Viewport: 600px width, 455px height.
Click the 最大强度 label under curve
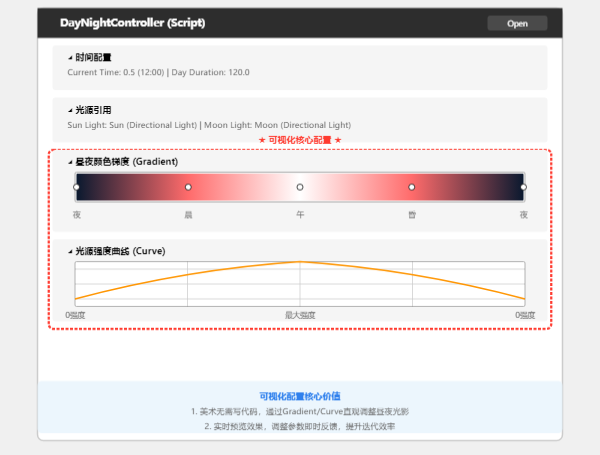coord(300,314)
